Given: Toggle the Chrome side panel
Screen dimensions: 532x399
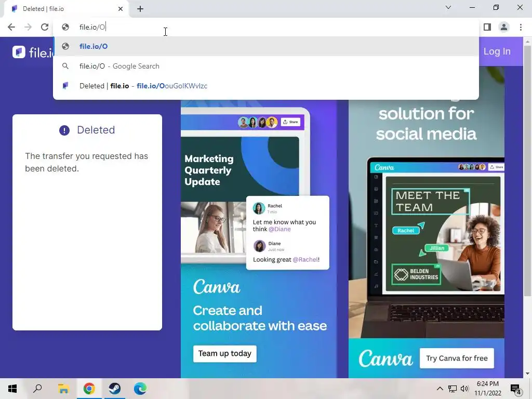Looking at the screenshot, I should (487, 27).
